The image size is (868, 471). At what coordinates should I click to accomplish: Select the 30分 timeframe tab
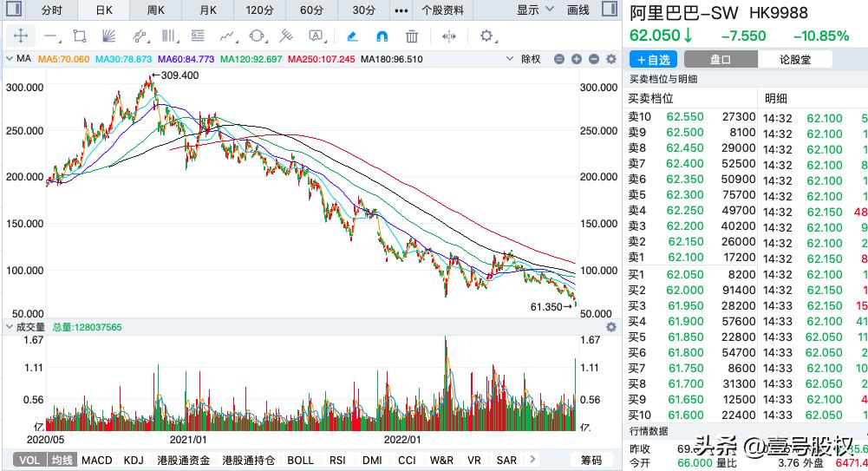tap(363, 10)
